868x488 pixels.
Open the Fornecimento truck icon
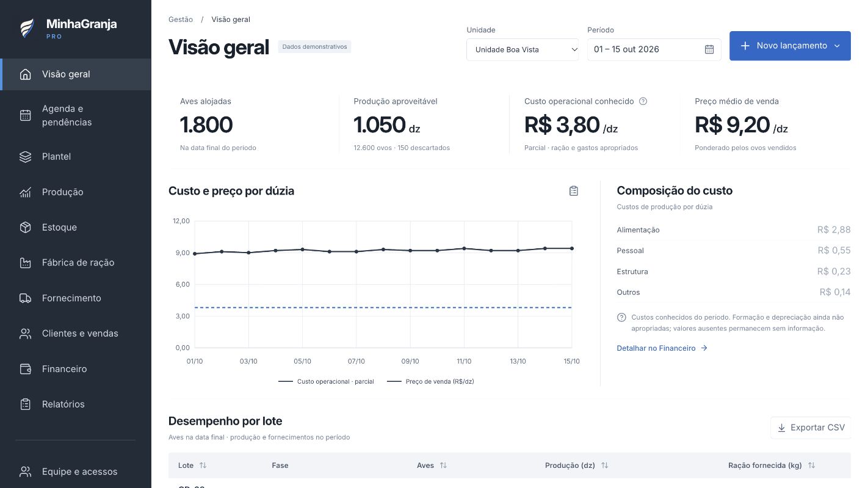[25, 298]
